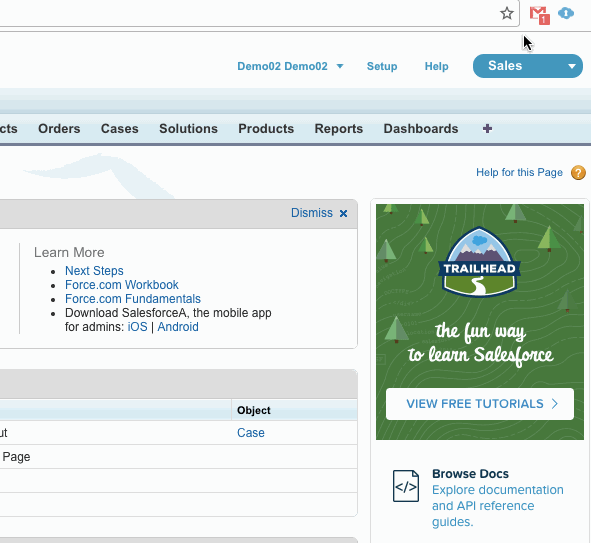Screen dimensions: 591x543
Task: Switch to the Cases tab
Action: pos(119,129)
